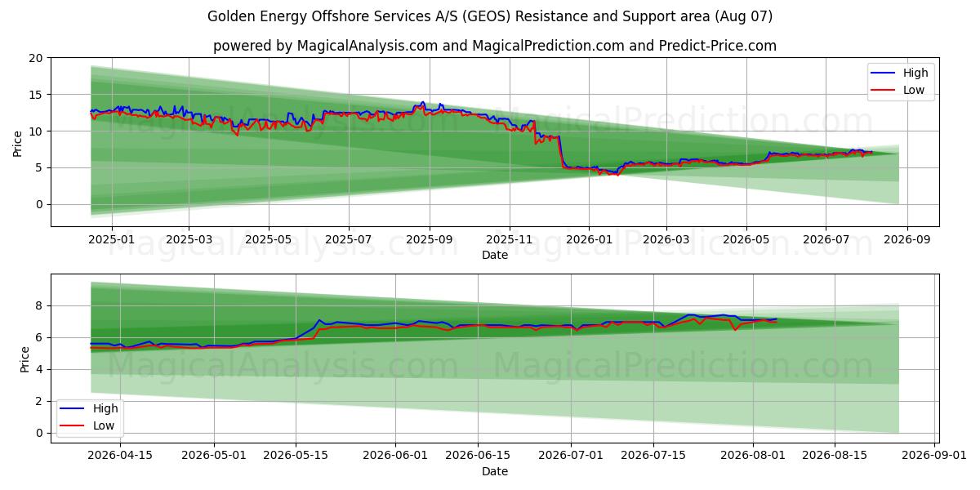Click the red line sample in the upper chart legend
This screenshot has height=490, width=980.
[883, 91]
